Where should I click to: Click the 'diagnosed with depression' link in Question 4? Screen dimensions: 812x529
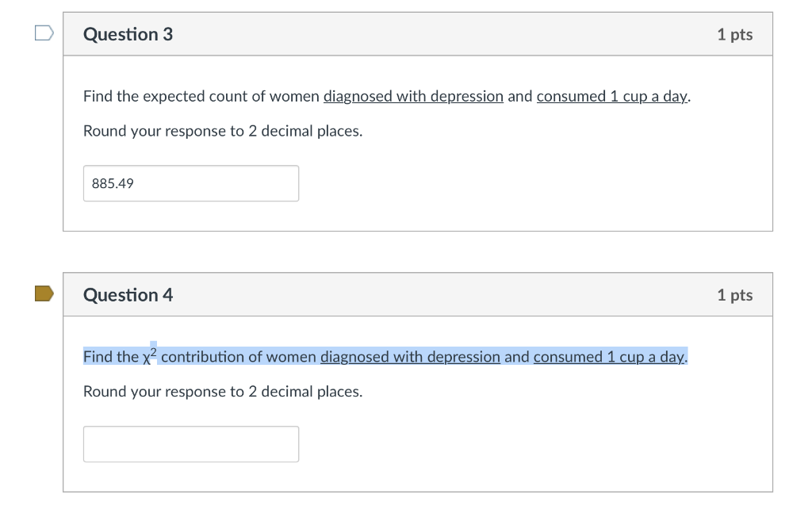pos(410,357)
